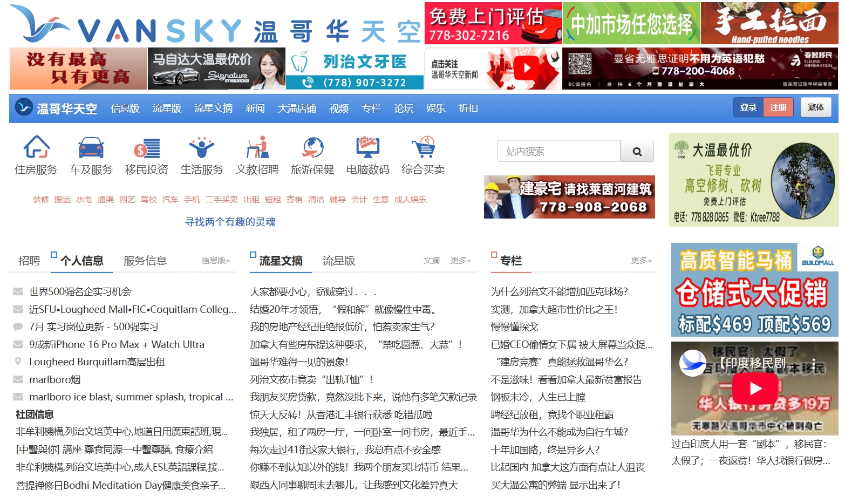Image resolution: width=845 pixels, height=504 pixels.
Task: Open 信息版 in the navigation bar
Action: tap(125, 108)
